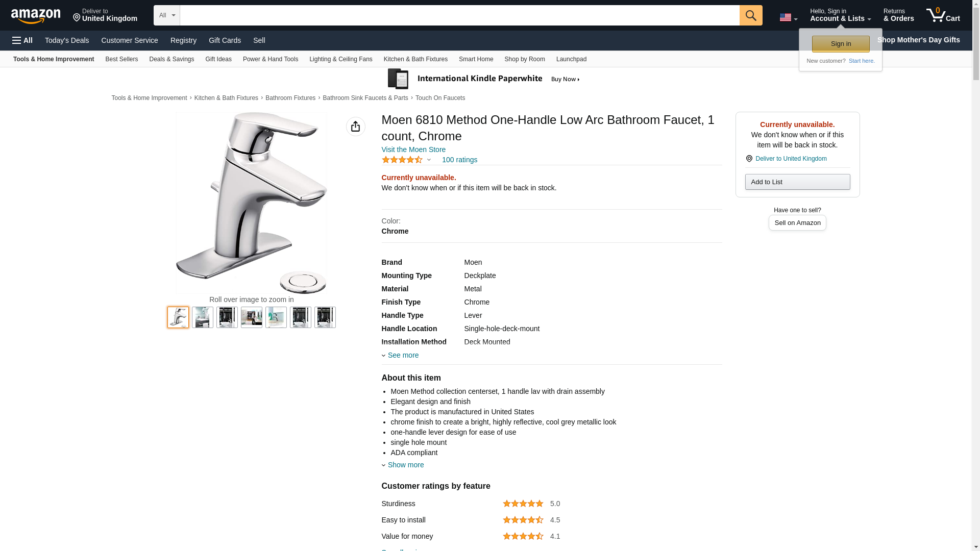The image size is (980, 551).
Task: Open Today's Deals in navigation bar
Action: pos(67,40)
